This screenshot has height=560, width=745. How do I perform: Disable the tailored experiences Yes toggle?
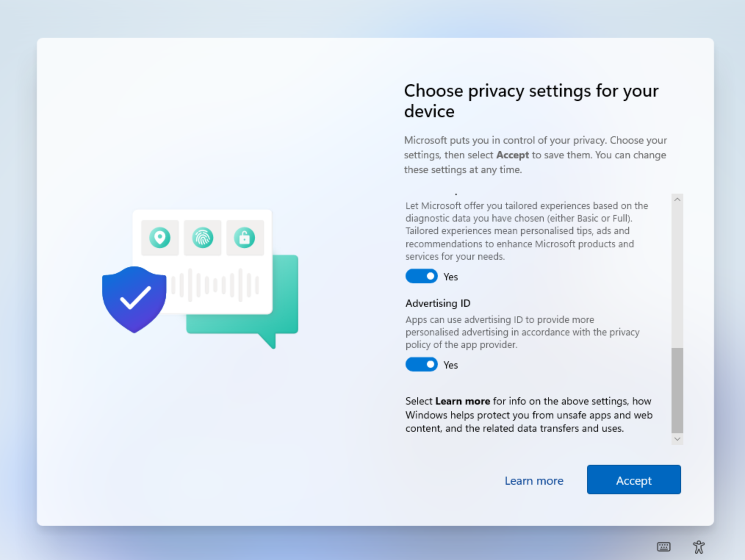(x=420, y=276)
